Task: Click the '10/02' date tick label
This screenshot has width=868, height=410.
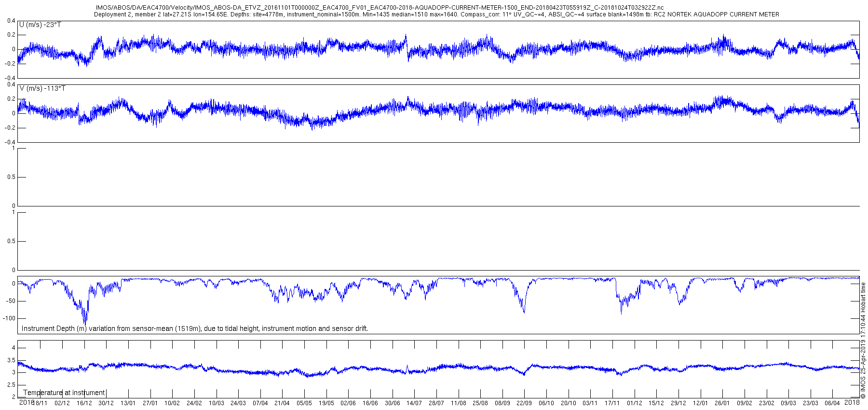Action: 172,403
